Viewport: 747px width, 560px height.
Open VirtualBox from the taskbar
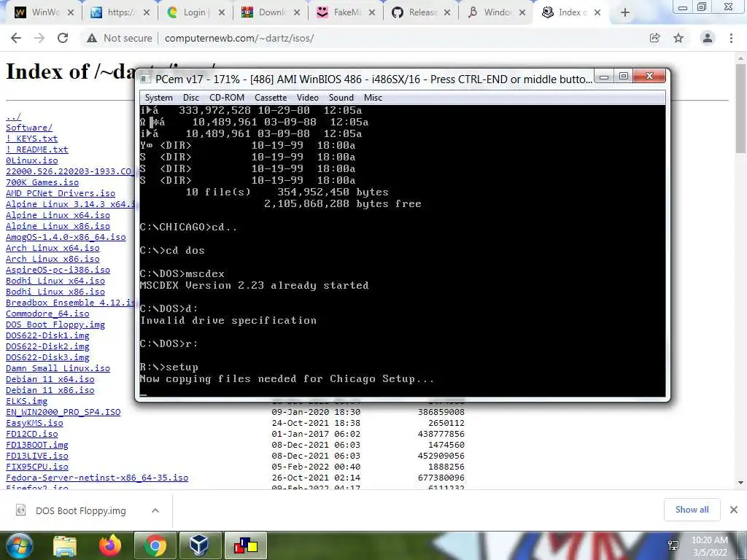click(199, 545)
